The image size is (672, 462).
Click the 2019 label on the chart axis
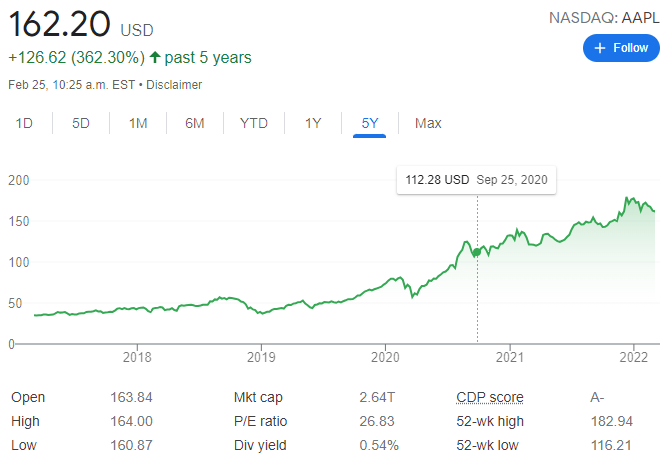[260, 356]
